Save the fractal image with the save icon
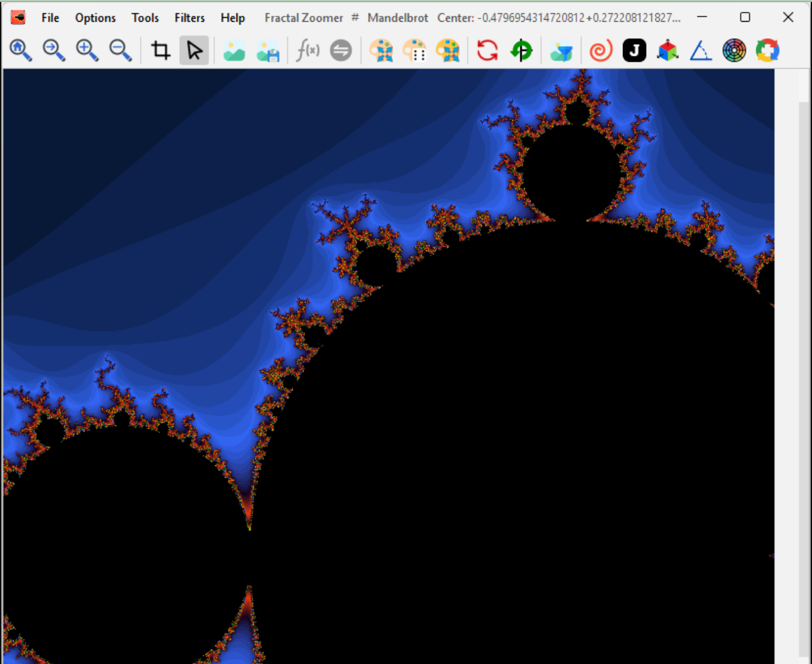The height and width of the screenshot is (664, 812). pos(268,49)
